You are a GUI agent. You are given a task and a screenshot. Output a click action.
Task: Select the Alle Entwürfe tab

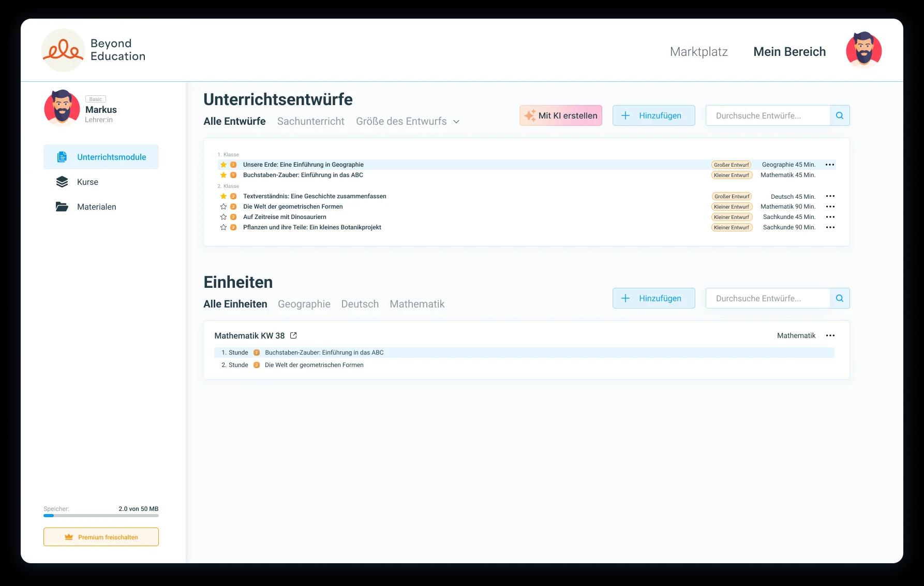coord(234,121)
